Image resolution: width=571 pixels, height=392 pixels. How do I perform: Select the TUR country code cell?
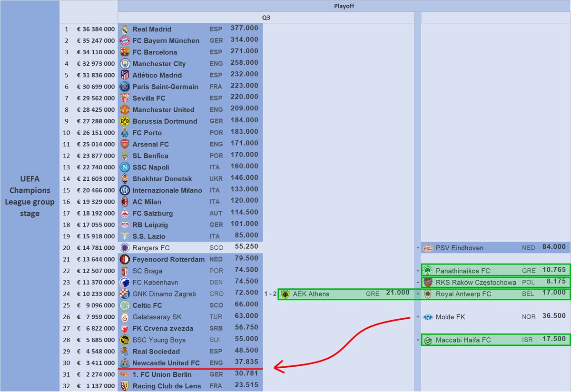[216, 317]
